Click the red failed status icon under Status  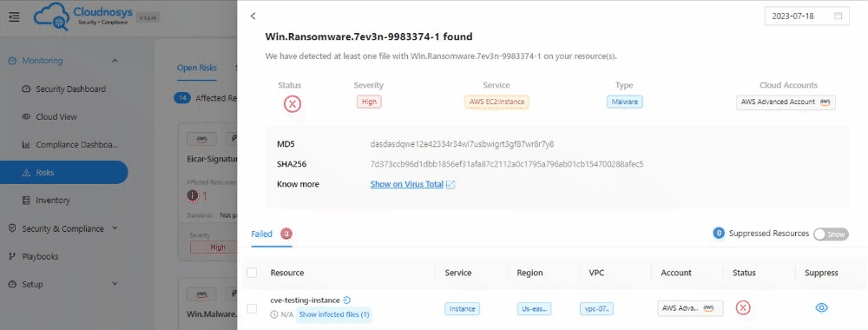click(x=293, y=104)
